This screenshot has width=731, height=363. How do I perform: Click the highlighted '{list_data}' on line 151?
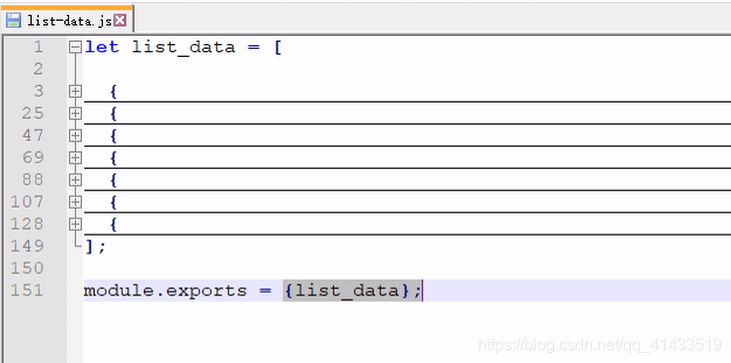pos(347,291)
